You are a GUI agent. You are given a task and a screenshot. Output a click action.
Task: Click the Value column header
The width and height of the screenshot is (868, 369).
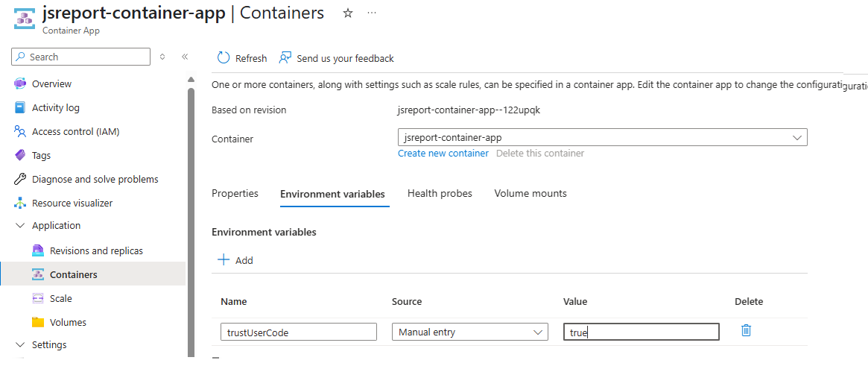pyautogui.click(x=575, y=301)
